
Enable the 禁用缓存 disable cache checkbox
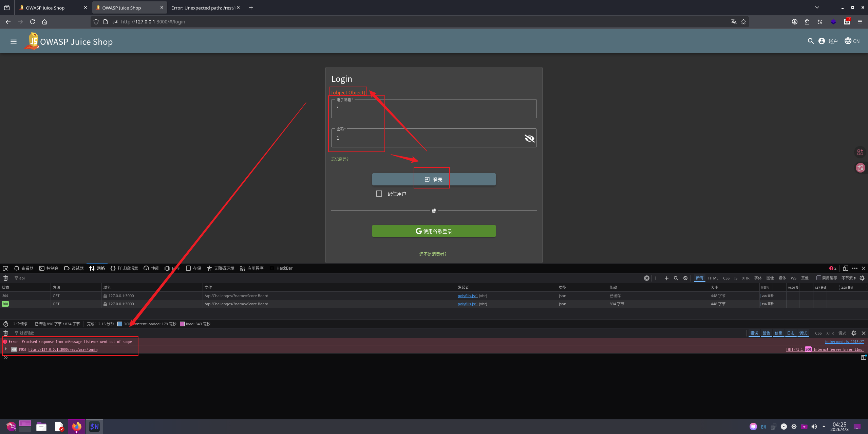(818, 278)
